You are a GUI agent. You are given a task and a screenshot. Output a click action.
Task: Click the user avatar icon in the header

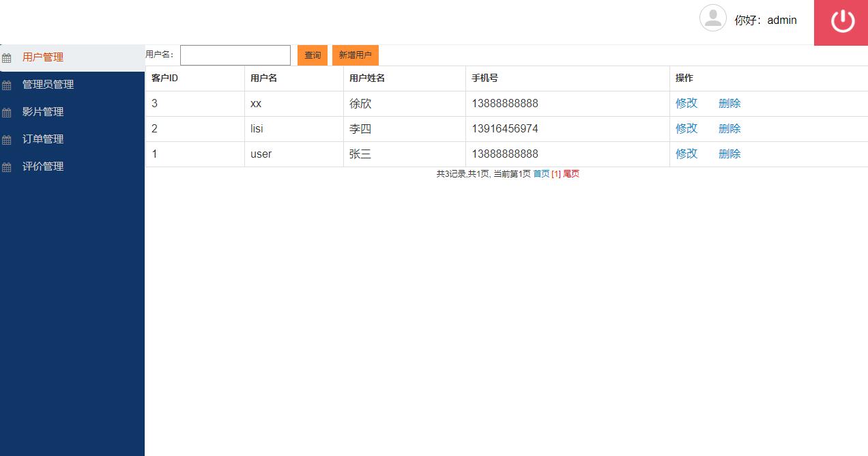pyautogui.click(x=713, y=18)
